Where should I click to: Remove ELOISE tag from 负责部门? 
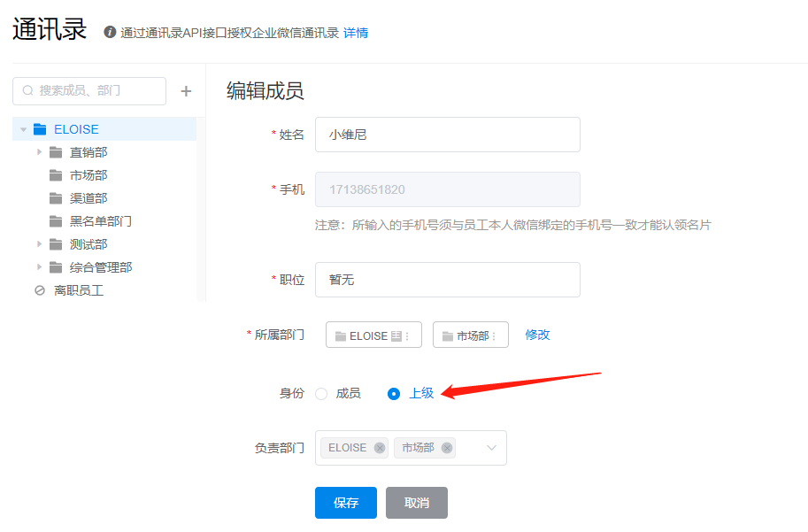click(x=380, y=448)
